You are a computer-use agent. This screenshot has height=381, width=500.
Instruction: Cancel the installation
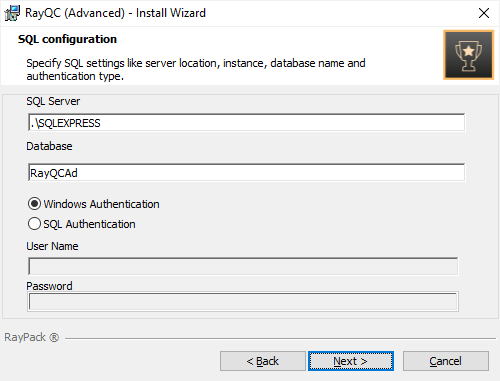click(446, 361)
